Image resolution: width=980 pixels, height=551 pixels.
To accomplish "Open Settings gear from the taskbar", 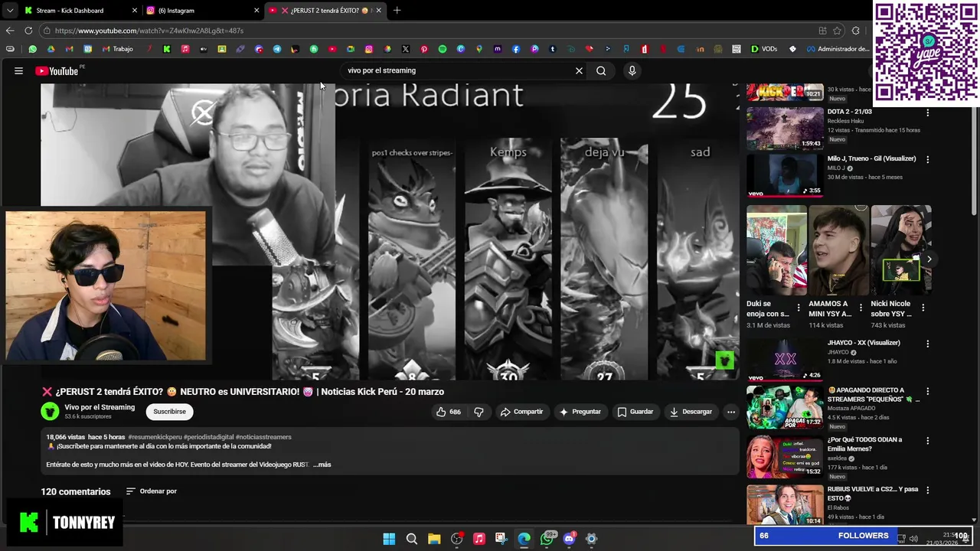I will point(591,539).
